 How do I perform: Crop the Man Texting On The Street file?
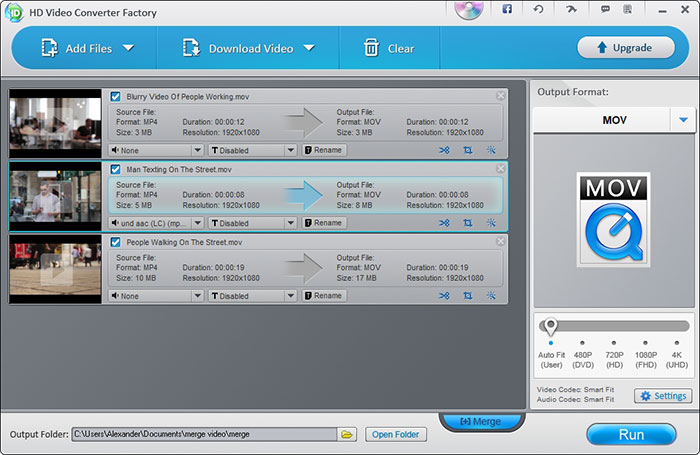[x=467, y=223]
